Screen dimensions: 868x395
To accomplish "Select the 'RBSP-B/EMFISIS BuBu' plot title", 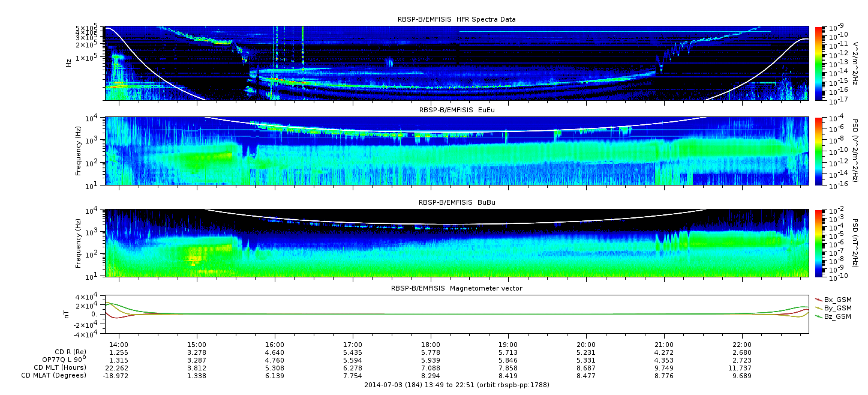I will coord(456,203).
